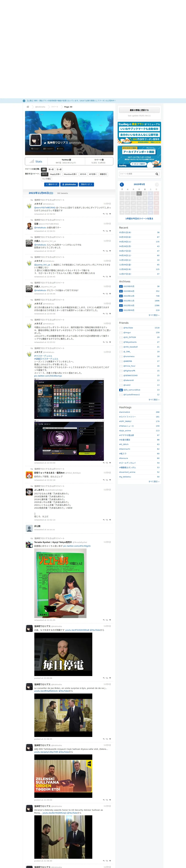This screenshot has width=186, height=868.
Task: Open the #マスターデュエル hashtag in tweet
Action: pos(43,356)
